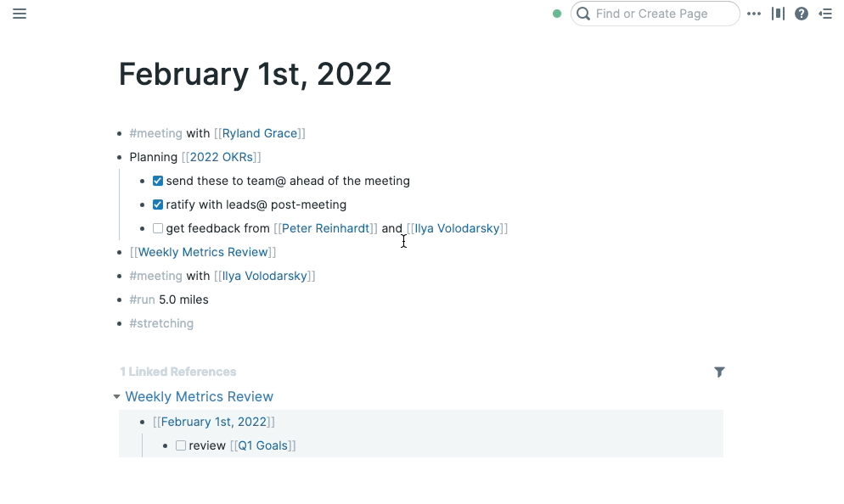
Task: Open the three-dots more options menu
Action: click(754, 14)
